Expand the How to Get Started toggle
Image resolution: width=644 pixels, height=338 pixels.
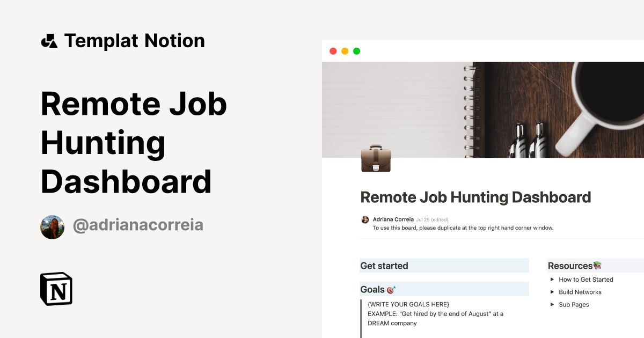tap(553, 280)
